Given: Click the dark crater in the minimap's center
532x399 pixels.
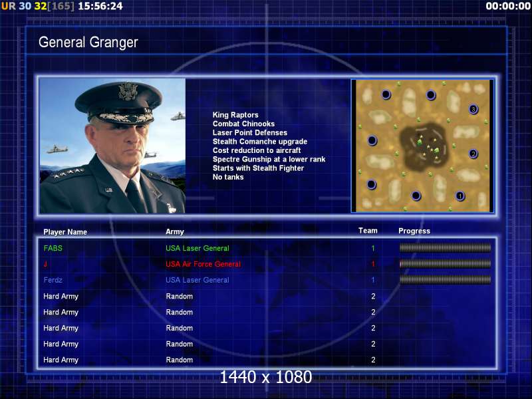Looking at the screenshot, I should point(423,146).
